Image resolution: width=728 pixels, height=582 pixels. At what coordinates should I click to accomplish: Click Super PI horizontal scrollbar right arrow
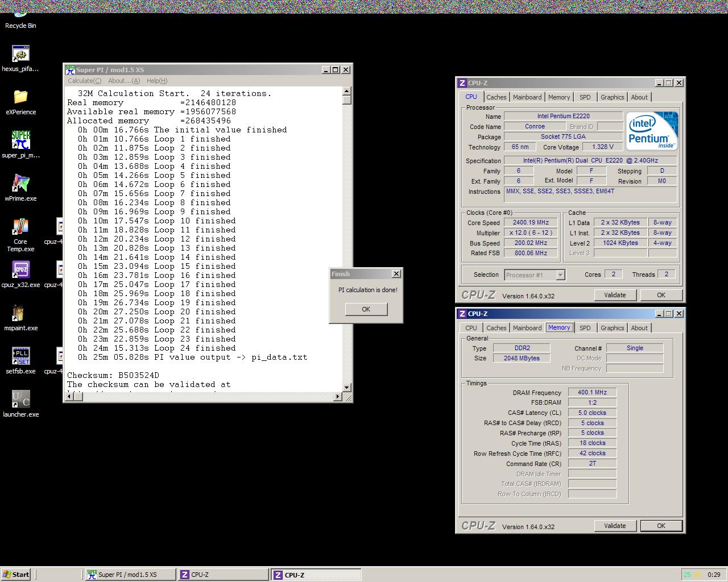pyautogui.click(x=338, y=396)
